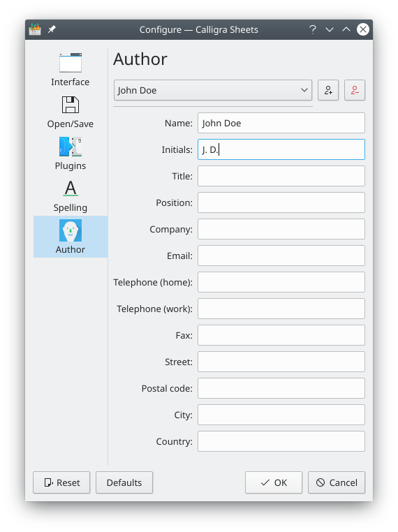Viewport: 398px width, 532px height.
Task: Restore settings with Defaults button
Action: tap(124, 482)
